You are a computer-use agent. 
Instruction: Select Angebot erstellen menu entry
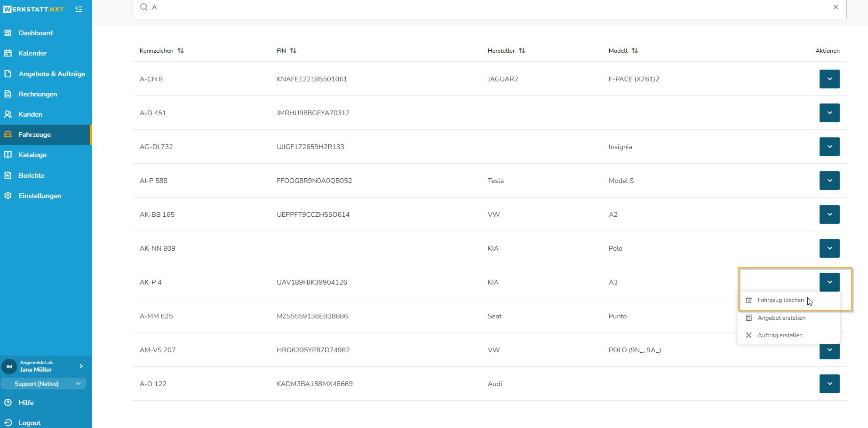[x=789, y=318]
